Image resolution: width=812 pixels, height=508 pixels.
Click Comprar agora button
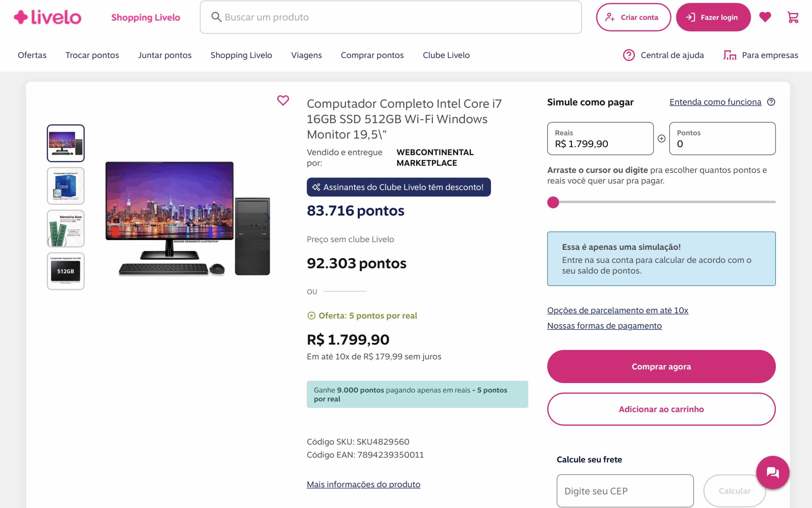[661, 366]
